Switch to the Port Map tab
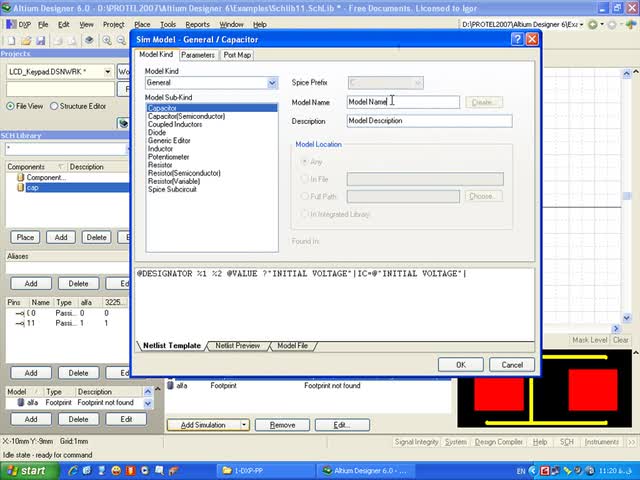This screenshot has height=480, width=640. tap(237, 55)
